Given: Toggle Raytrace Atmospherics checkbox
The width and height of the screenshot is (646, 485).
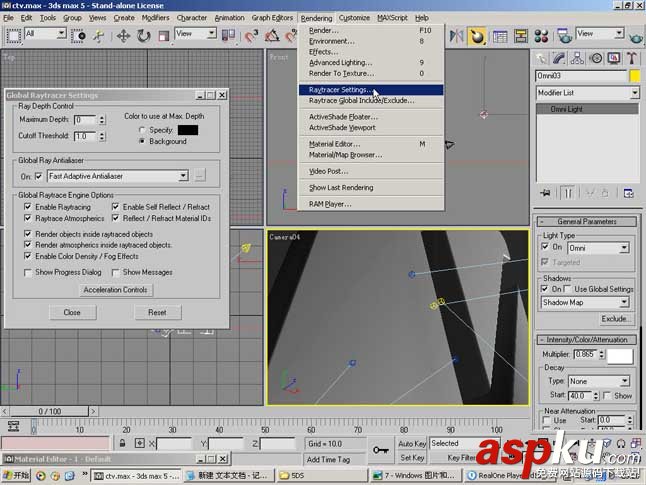Looking at the screenshot, I should coord(28,218).
